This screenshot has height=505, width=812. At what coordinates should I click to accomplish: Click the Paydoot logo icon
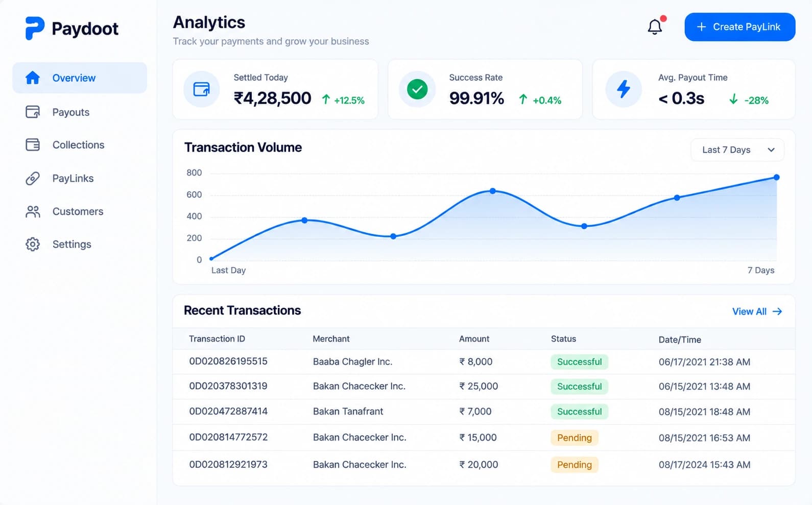click(x=35, y=28)
